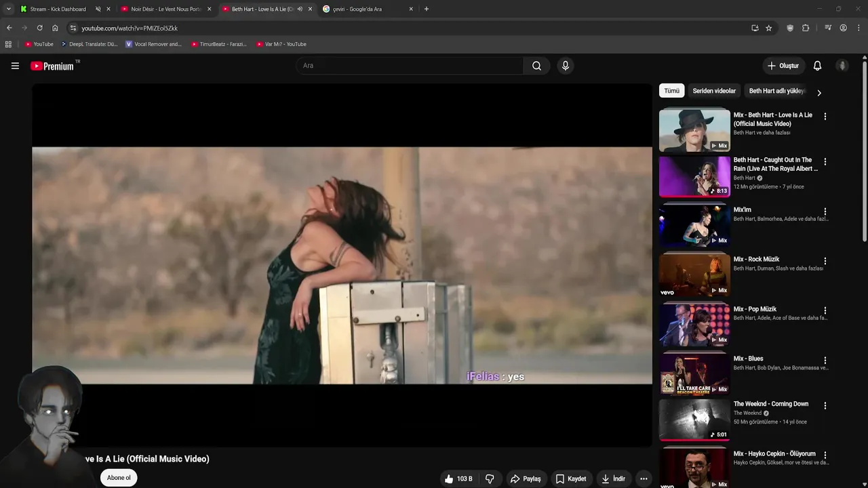
Task: Open the media control icon in toolbar
Action: [x=828, y=28]
